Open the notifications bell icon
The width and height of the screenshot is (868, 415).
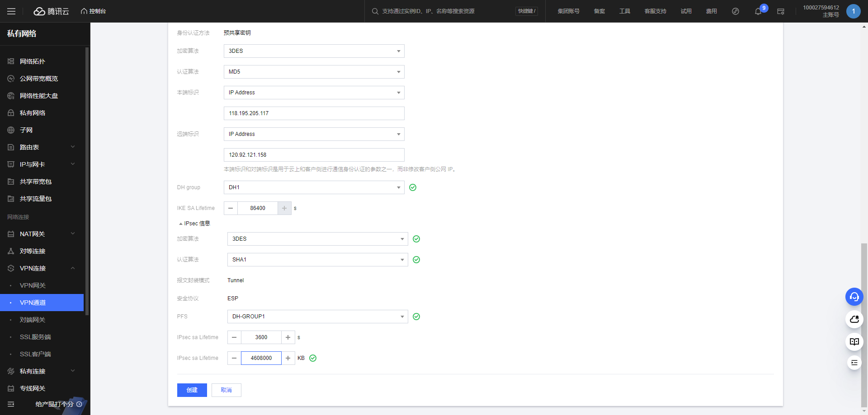758,11
